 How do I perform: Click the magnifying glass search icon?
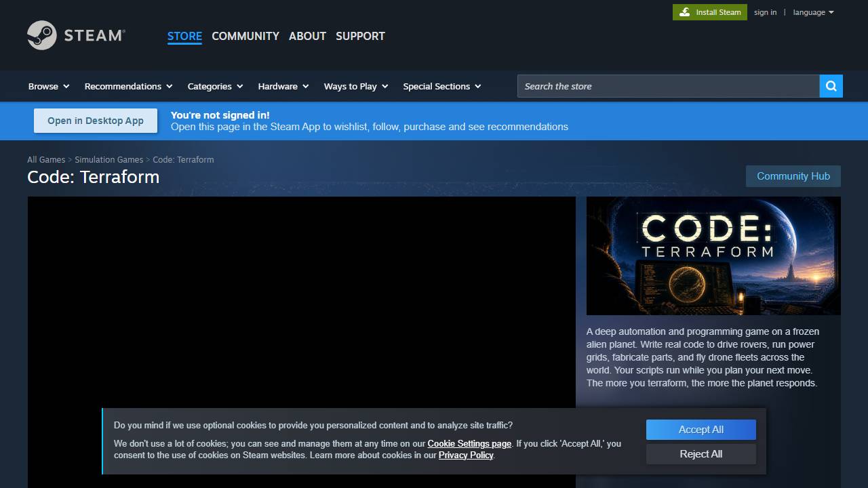(831, 86)
